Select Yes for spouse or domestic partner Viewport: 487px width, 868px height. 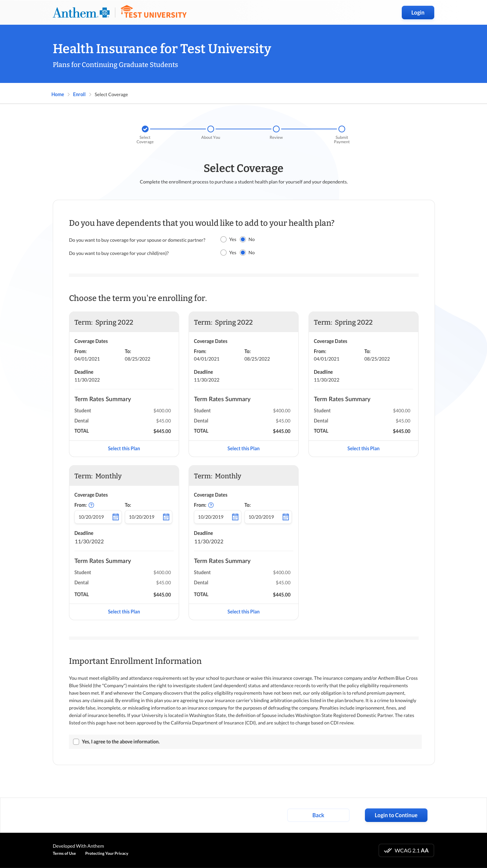pos(224,239)
